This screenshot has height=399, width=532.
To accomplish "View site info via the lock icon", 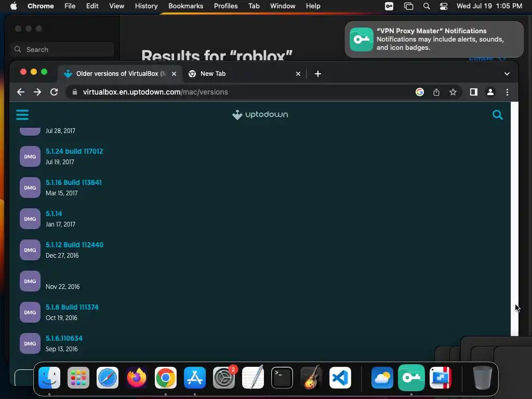I will tap(75, 92).
